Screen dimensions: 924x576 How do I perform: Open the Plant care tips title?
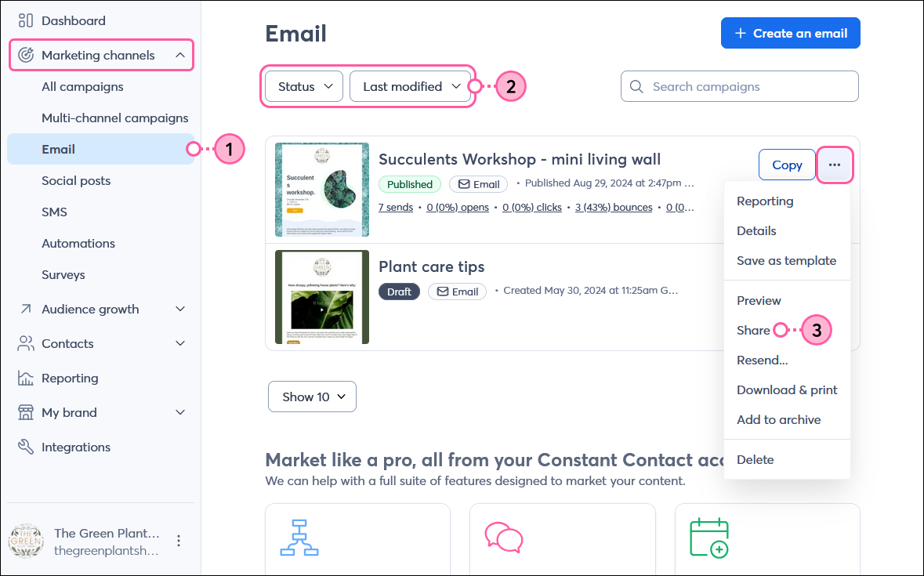pyautogui.click(x=431, y=266)
